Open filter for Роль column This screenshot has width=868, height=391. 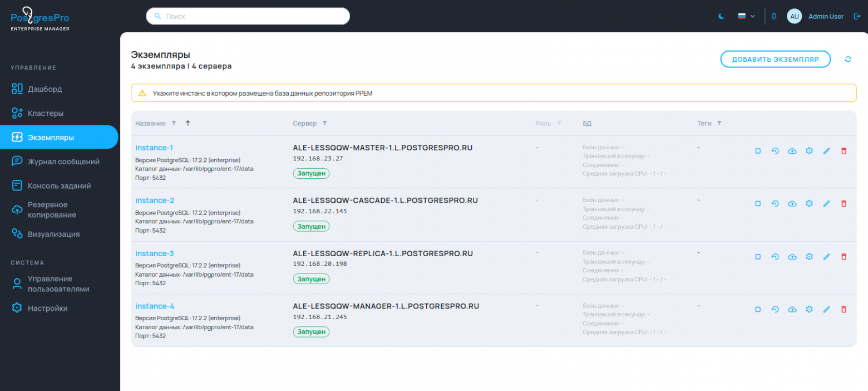tap(559, 123)
